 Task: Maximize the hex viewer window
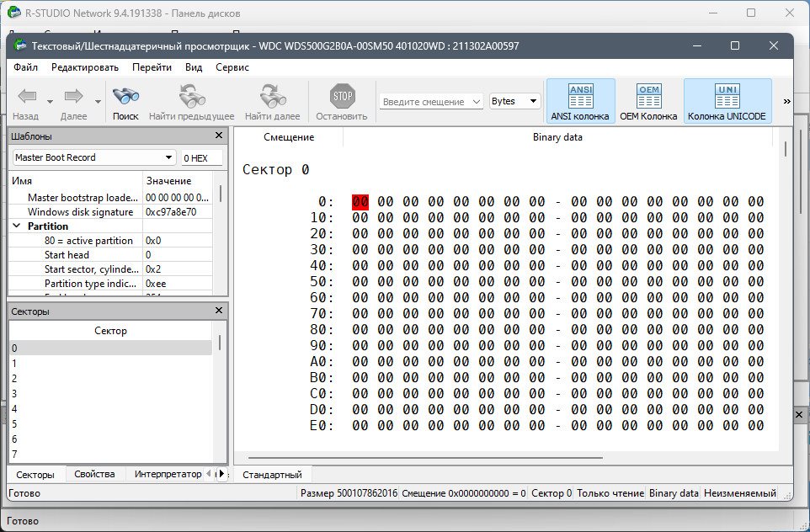pyautogui.click(x=735, y=45)
